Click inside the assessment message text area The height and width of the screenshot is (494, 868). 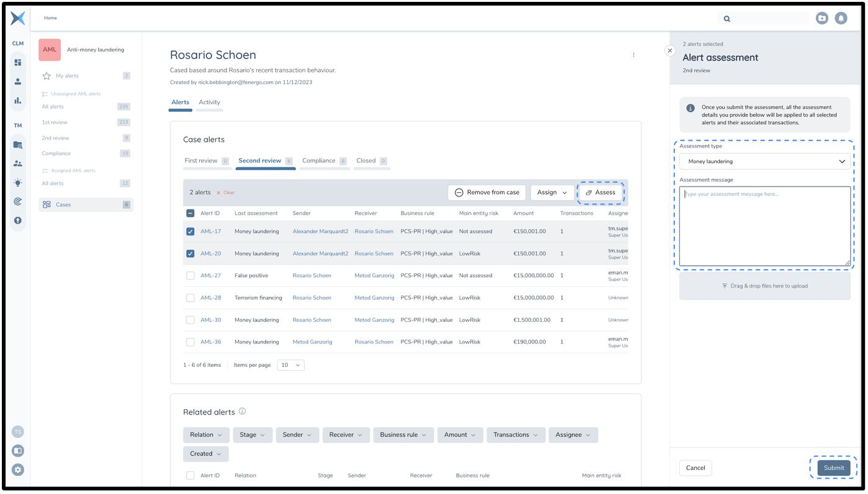(764, 226)
